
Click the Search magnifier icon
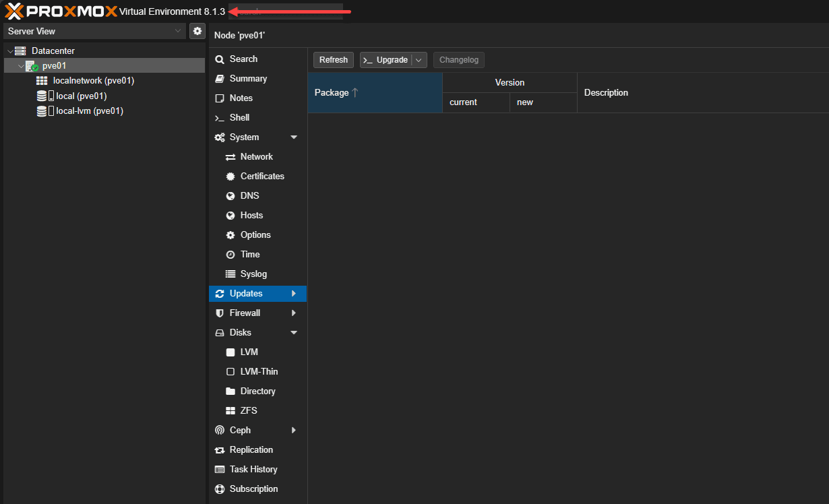click(x=219, y=59)
